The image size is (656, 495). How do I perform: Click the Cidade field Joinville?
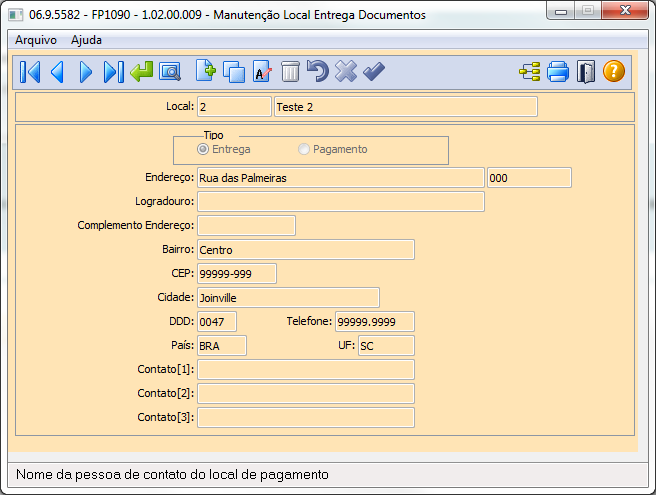pyautogui.click(x=288, y=298)
